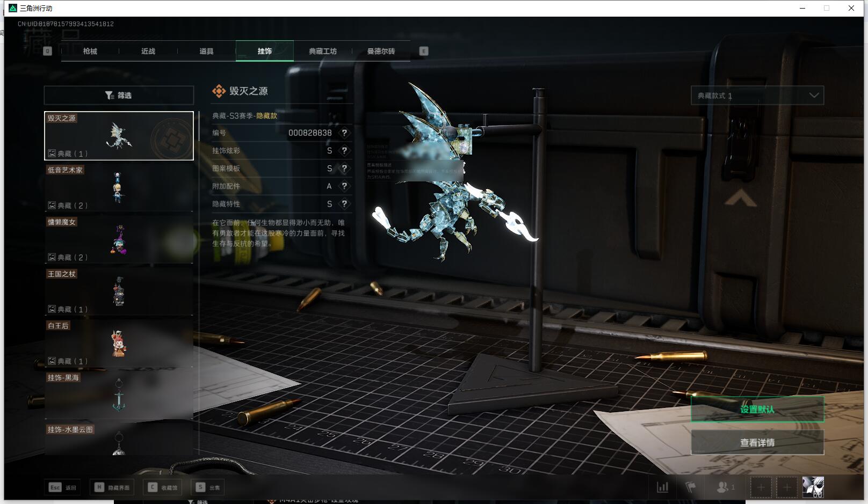
Task: Click the 挂饰炫彩 attribute row label
Action: click(226, 150)
